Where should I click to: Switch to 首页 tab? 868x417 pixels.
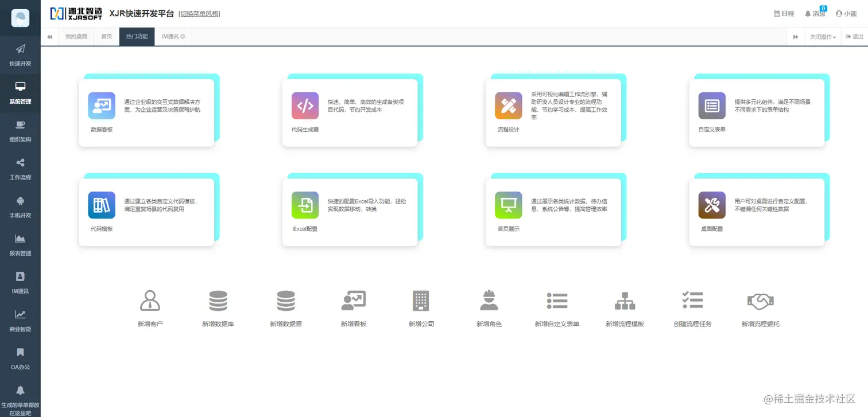point(107,37)
